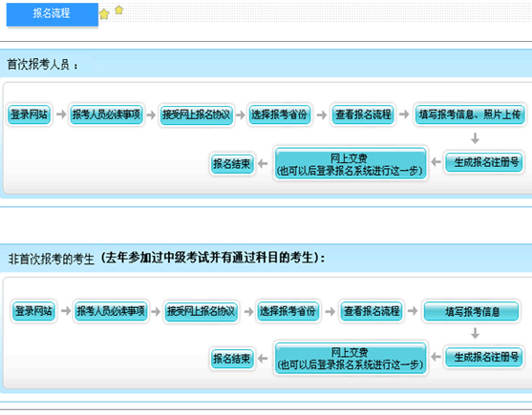
Task: Click the 报名流程 blue header tab
Action: click(x=53, y=14)
